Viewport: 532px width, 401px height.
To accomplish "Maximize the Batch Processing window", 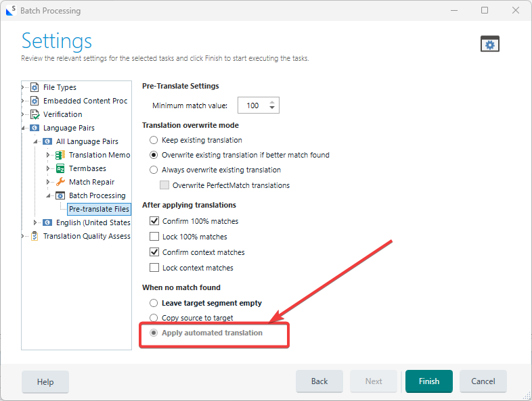I will click(x=485, y=11).
